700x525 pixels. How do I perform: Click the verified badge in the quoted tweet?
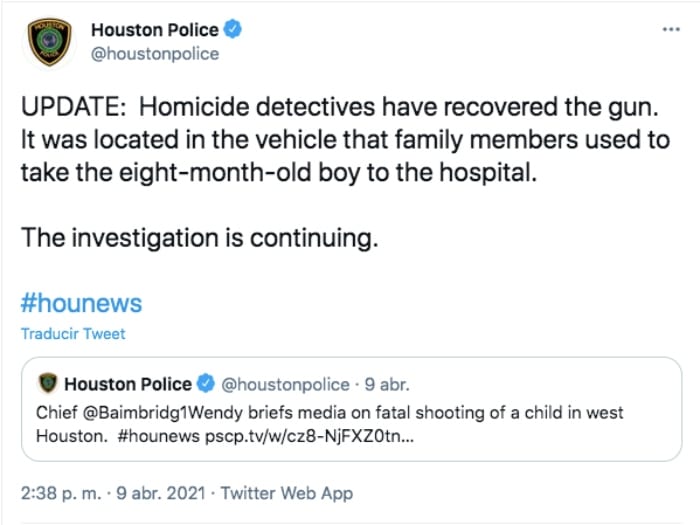tap(207, 384)
